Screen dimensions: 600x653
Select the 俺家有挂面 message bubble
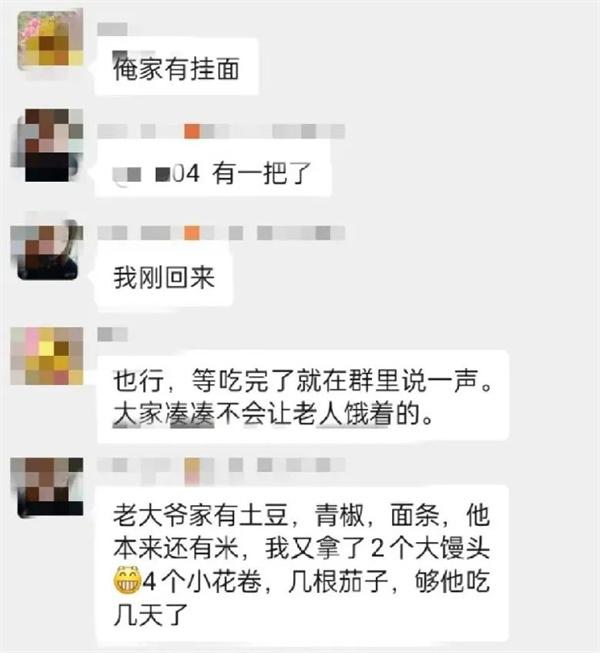pos(177,67)
